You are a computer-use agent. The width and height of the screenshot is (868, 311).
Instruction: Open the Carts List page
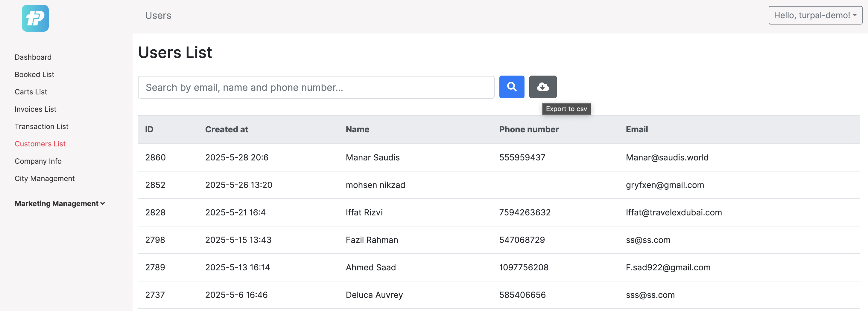pyautogui.click(x=31, y=91)
